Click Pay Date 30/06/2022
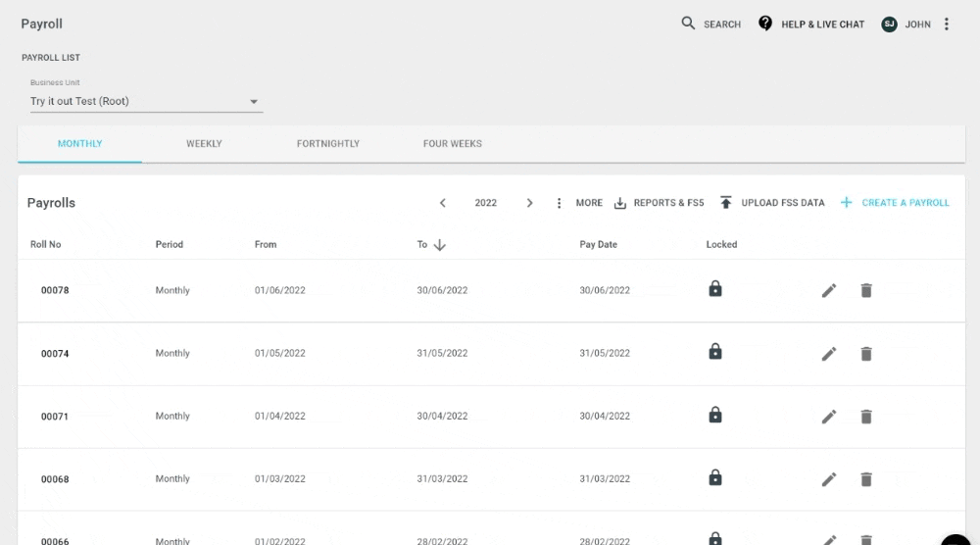 [x=605, y=290]
